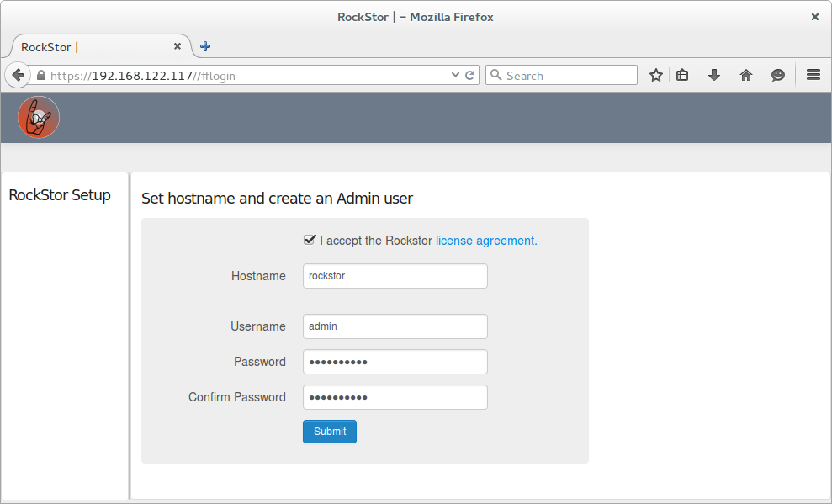The height and width of the screenshot is (504, 832).
Task: Click the RockStor Setup sidebar heading
Action: tap(60, 195)
